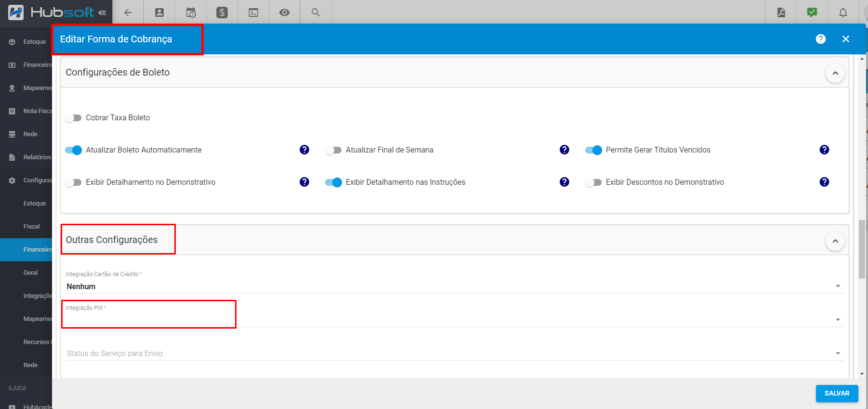This screenshot has width=868, height=409.
Task: Enable Atualizar Final de Semana switch
Action: pos(333,150)
